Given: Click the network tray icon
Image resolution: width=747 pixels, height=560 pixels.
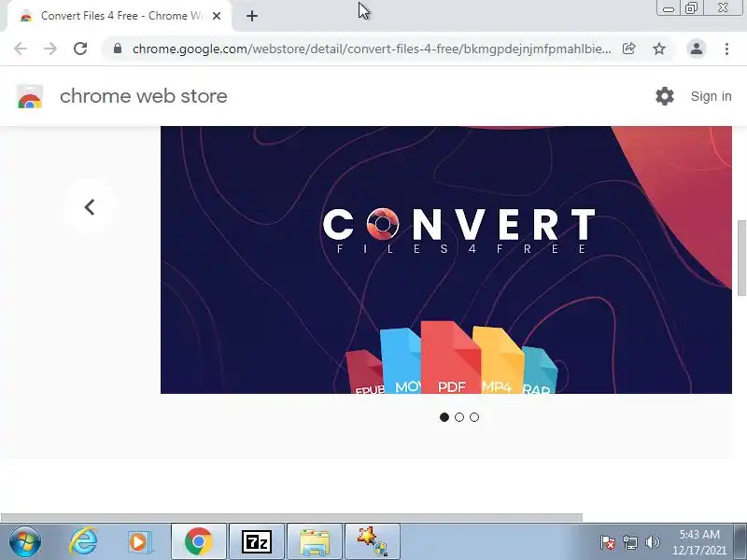Looking at the screenshot, I should [x=629, y=542].
